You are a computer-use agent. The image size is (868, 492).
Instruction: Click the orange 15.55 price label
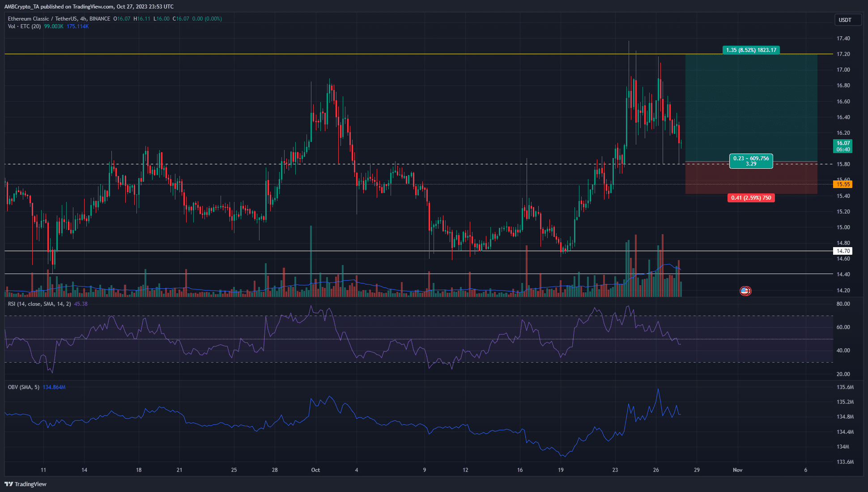coord(843,184)
